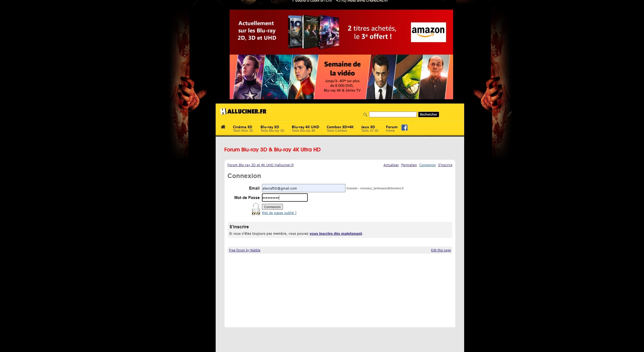Image resolution: width=644 pixels, height=352 pixels.
Task: Click vous inscrire dès maintenant link
Action: (335, 234)
